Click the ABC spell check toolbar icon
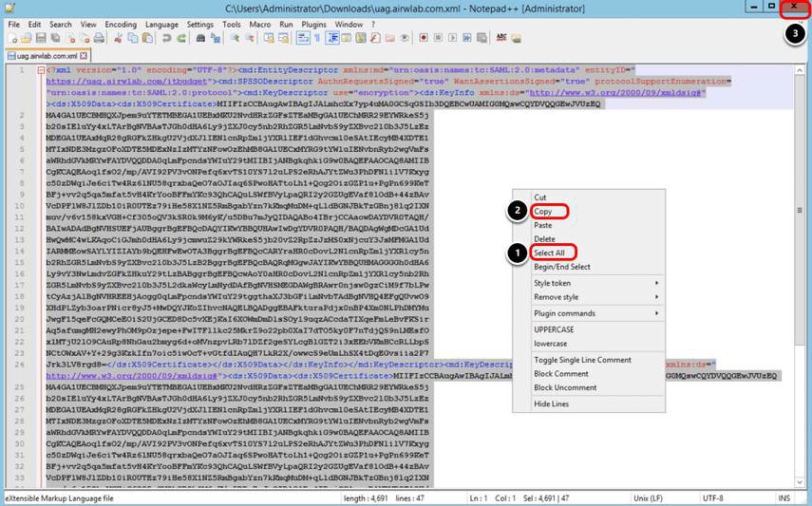The width and height of the screenshot is (812, 506). 501,38
